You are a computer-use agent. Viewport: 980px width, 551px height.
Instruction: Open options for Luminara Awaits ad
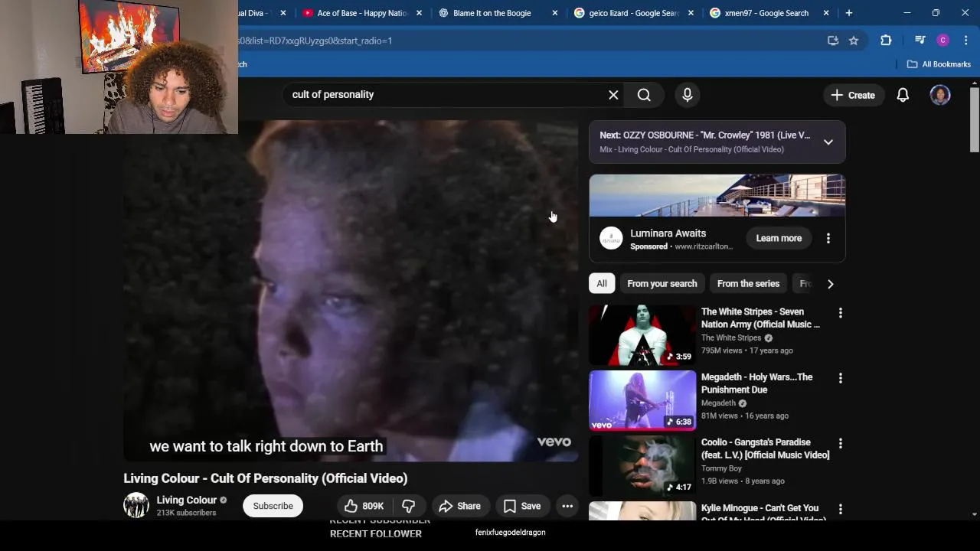coord(828,238)
